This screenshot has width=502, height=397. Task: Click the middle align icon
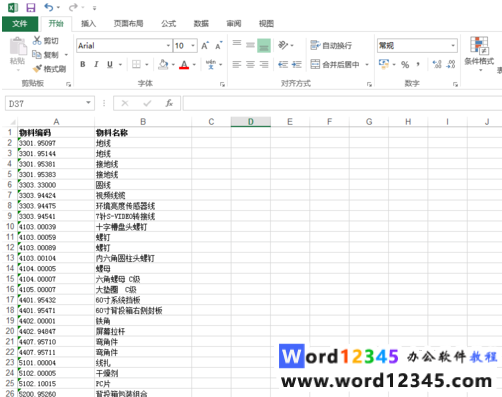point(250,45)
